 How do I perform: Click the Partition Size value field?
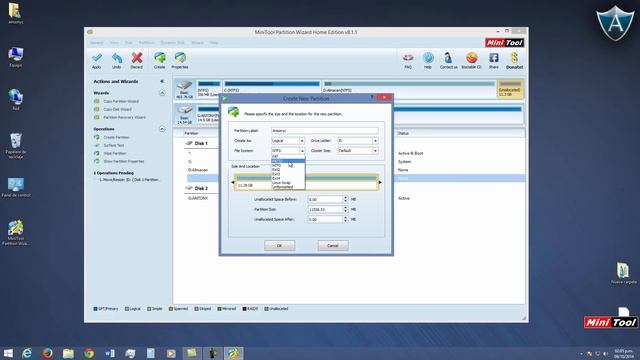(325, 209)
